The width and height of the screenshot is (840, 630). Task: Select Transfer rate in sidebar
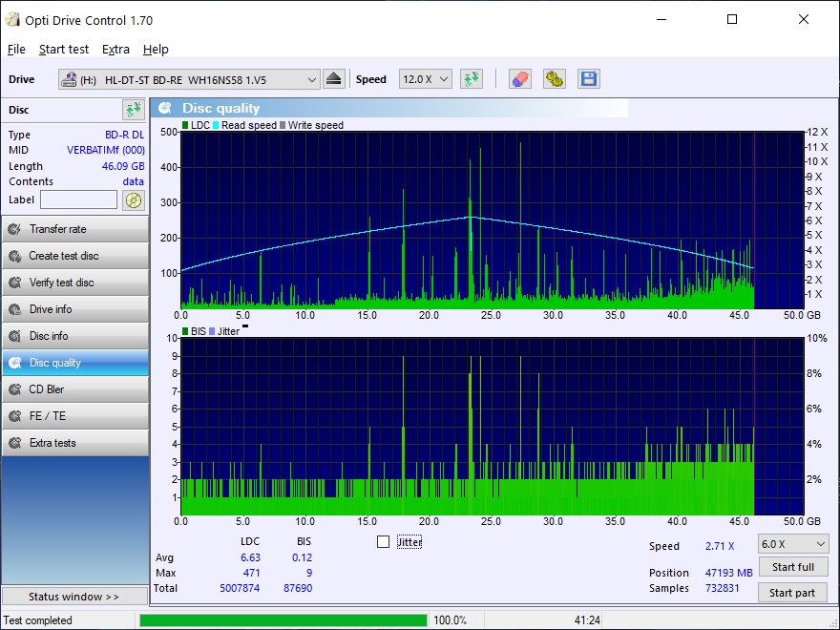[74, 229]
